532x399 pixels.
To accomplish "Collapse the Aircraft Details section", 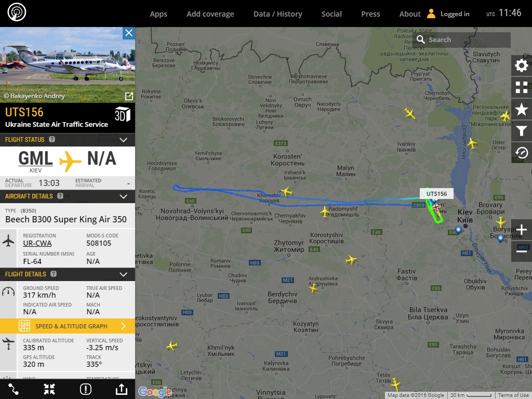I will coord(124,196).
